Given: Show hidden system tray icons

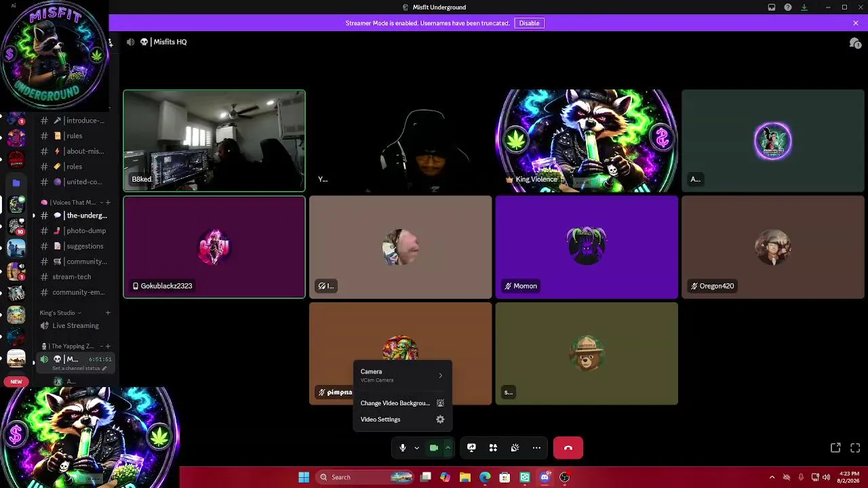Looking at the screenshot, I should pyautogui.click(x=772, y=477).
